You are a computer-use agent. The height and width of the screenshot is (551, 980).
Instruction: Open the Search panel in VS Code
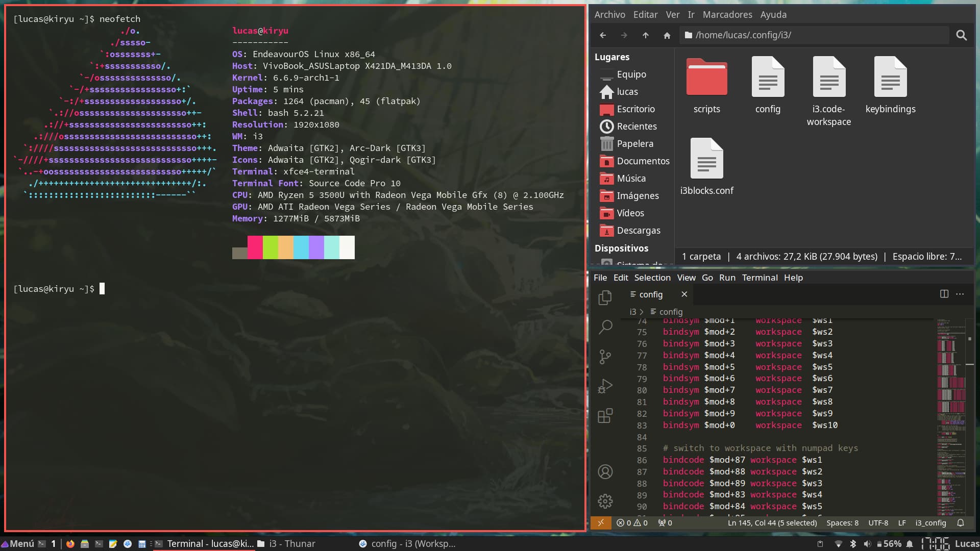(x=605, y=327)
